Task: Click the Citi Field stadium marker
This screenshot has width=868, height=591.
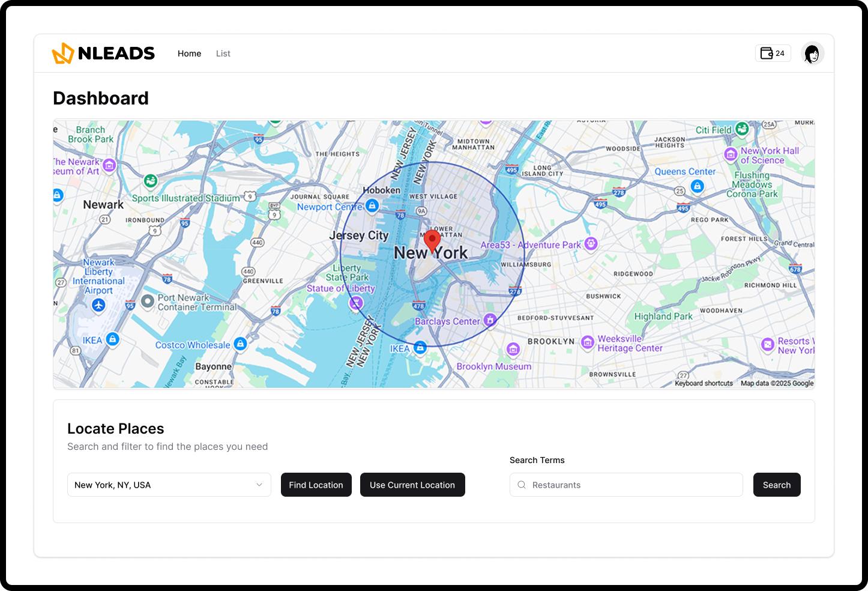Action: click(x=742, y=129)
